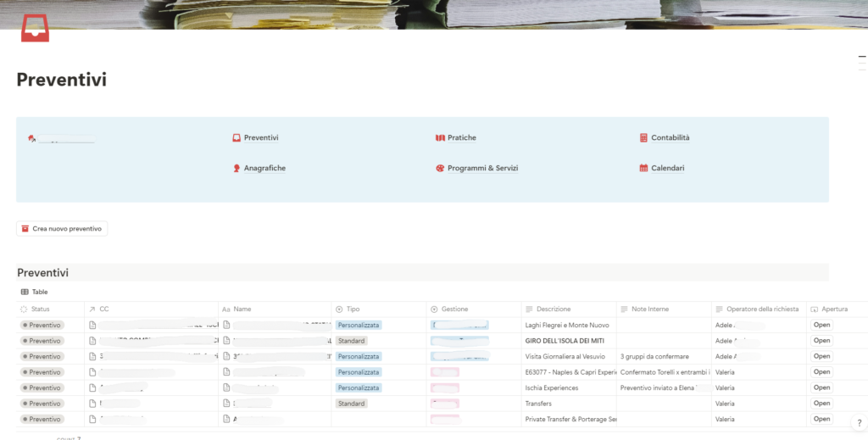Click the Anagrafiche person icon
The height and width of the screenshot is (440, 868).
[x=236, y=168]
